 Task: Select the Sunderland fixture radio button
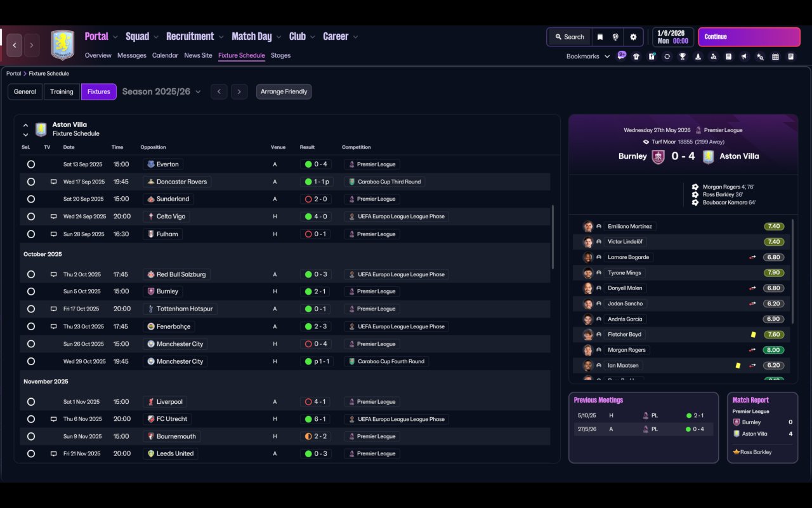click(x=31, y=199)
